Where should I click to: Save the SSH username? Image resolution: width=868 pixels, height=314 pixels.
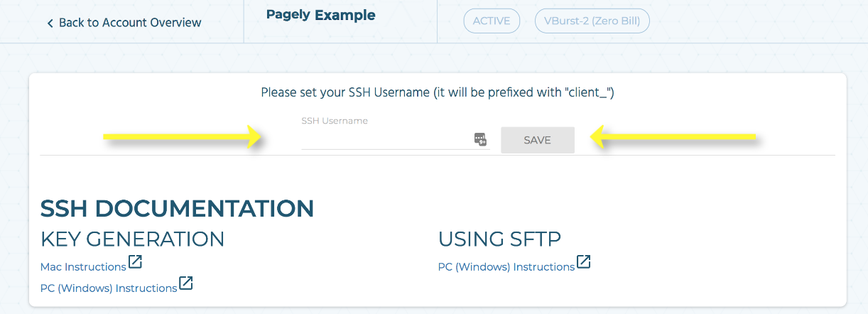tap(538, 140)
